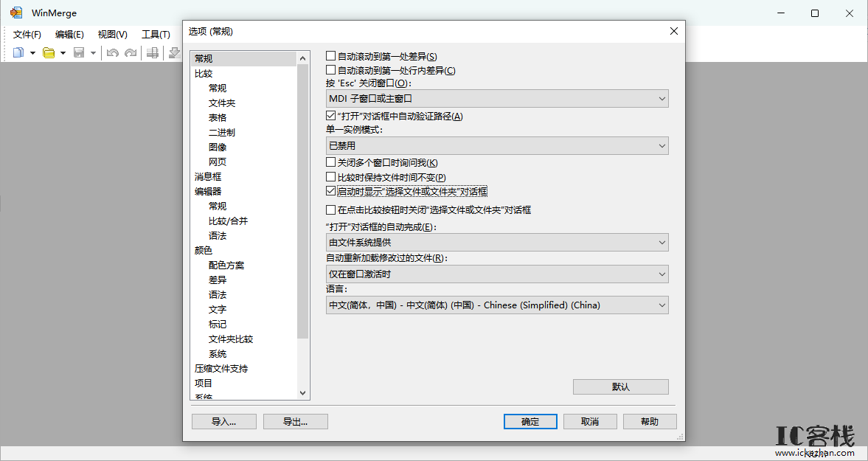Click the 导出... button

(x=296, y=422)
